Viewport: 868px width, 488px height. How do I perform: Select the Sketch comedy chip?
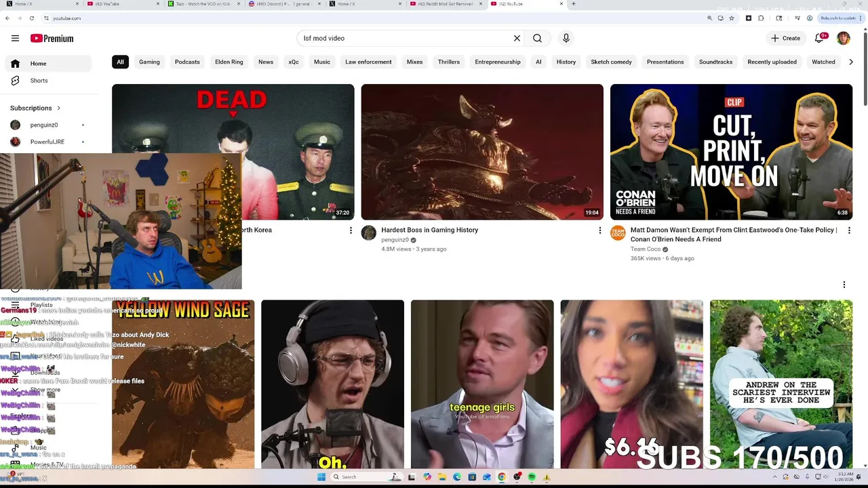tap(611, 62)
